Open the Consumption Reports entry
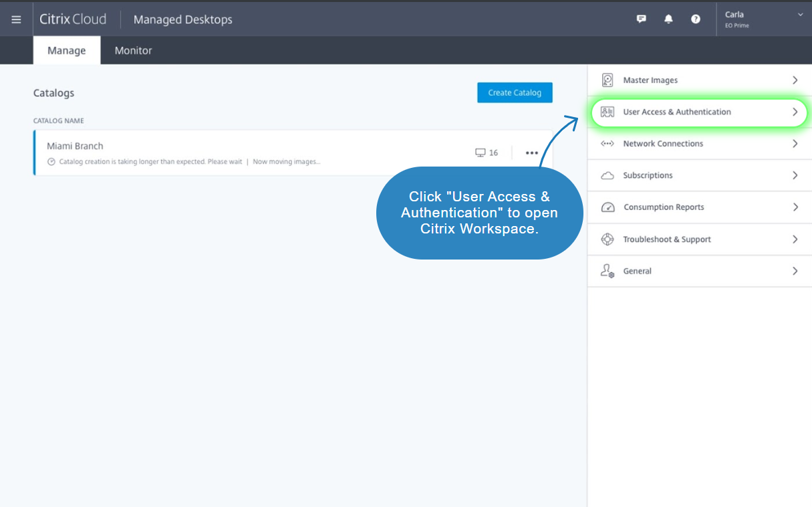This screenshot has height=507, width=812. [700, 207]
